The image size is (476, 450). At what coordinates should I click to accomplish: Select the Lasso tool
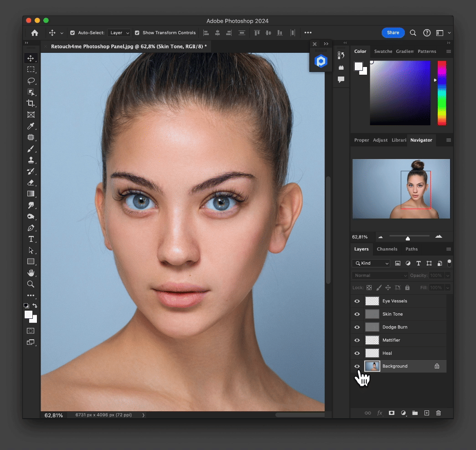coord(31,81)
